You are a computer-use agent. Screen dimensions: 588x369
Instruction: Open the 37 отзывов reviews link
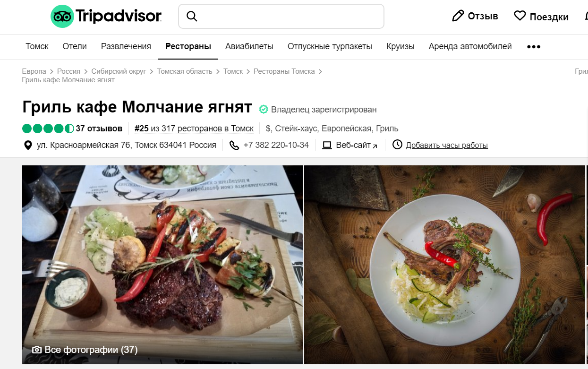coord(99,128)
